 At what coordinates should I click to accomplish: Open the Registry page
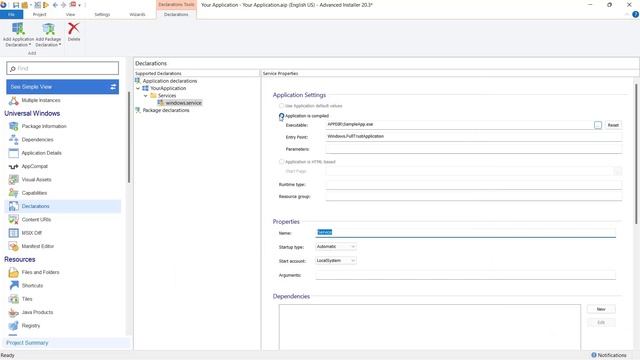pyautogui.click(x=31, y=326)
